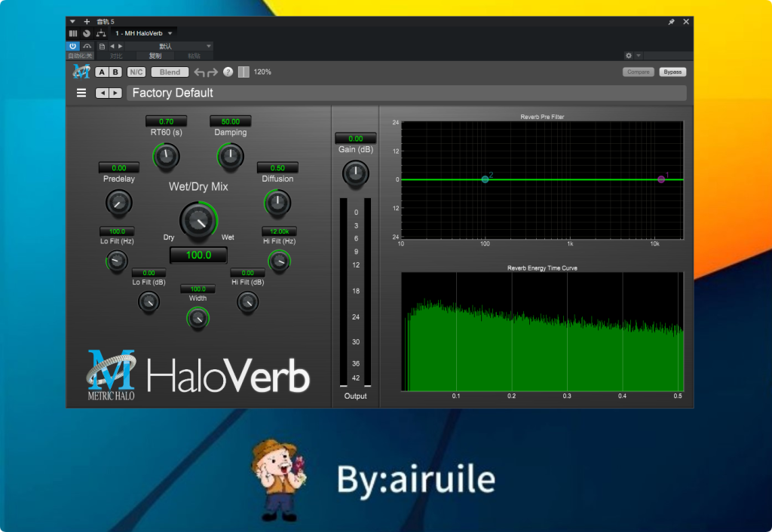Click the RT60 (s) knob
Screen dimensions: 772x532
pyautogui.click(x=167, y=157)
